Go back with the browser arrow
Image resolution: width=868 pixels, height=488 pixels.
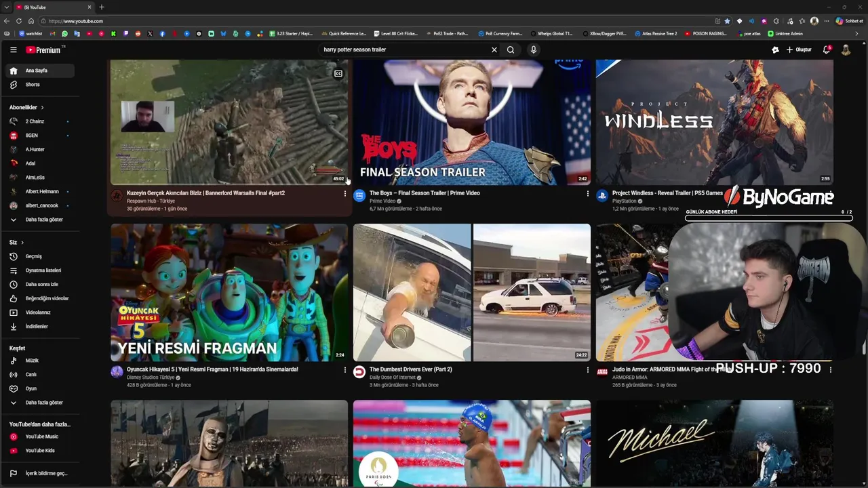click(x=7, y=21)
